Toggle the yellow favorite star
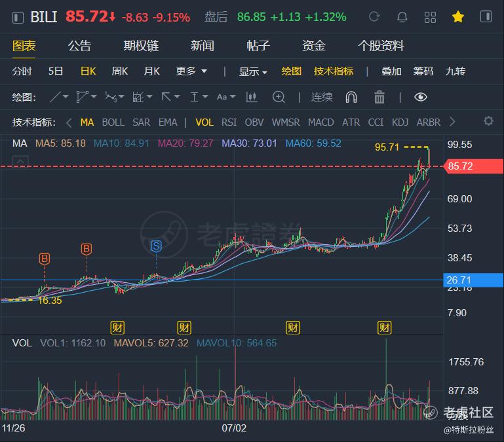The width and height of the screenshot is (504, 442). [457, 17]
